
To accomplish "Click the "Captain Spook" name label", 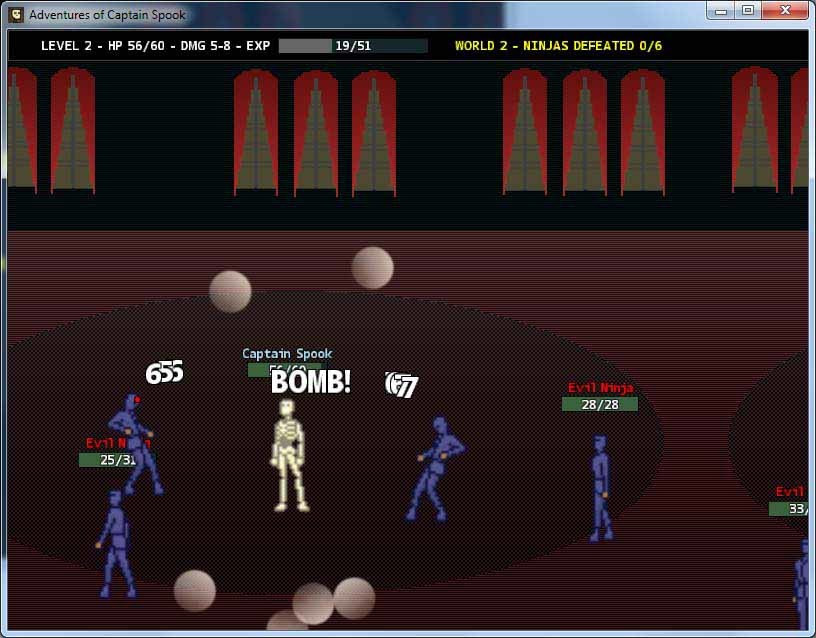I will 287,354.
